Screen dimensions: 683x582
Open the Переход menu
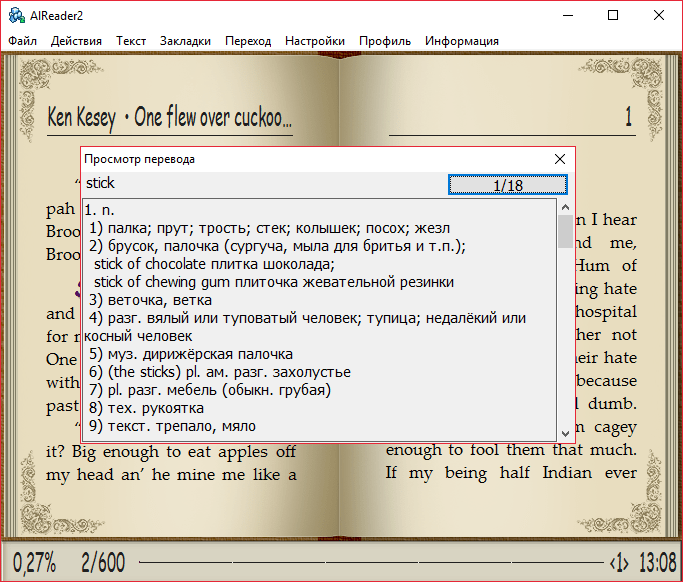coord(248,41)
